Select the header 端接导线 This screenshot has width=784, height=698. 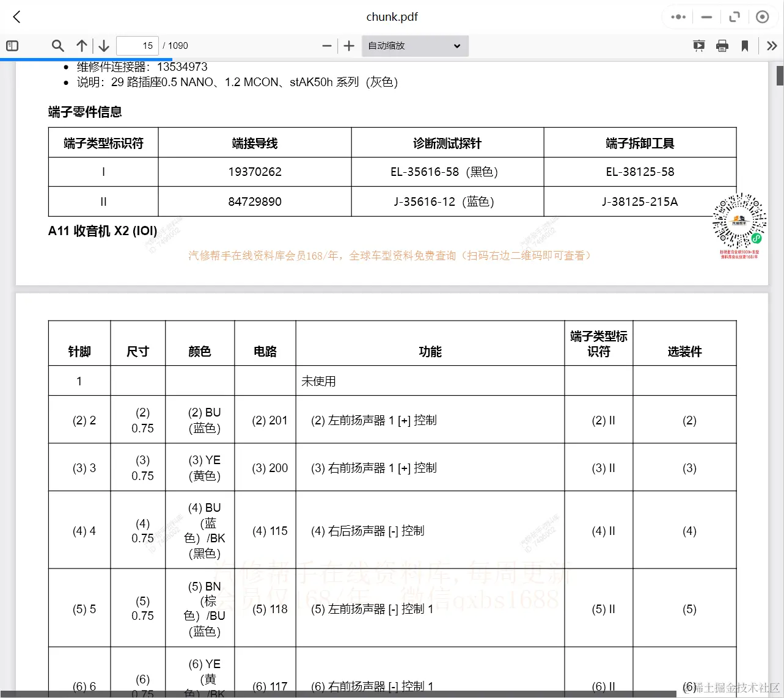click(255, 143)
